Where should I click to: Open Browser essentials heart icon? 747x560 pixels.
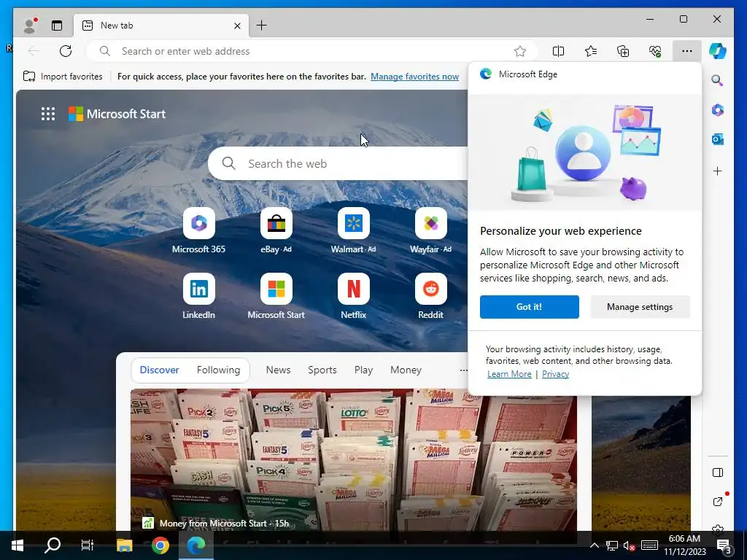(655, 51)
